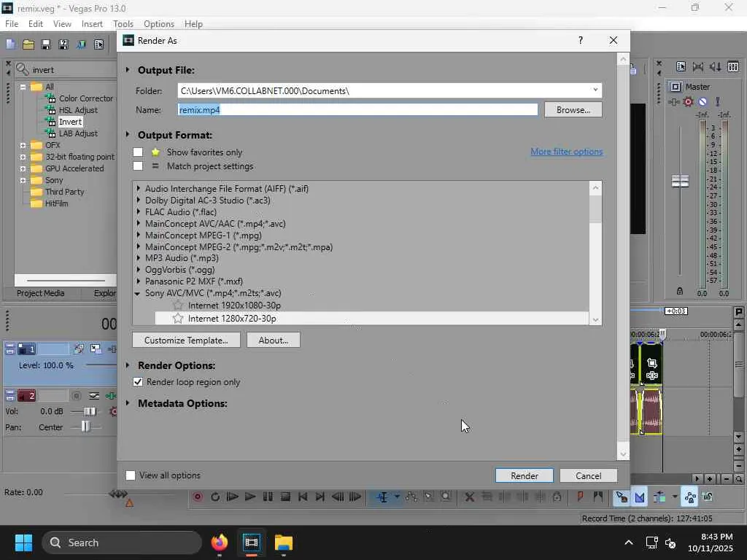
Task: Click the Insert Region icon
Action: (597, 497)
